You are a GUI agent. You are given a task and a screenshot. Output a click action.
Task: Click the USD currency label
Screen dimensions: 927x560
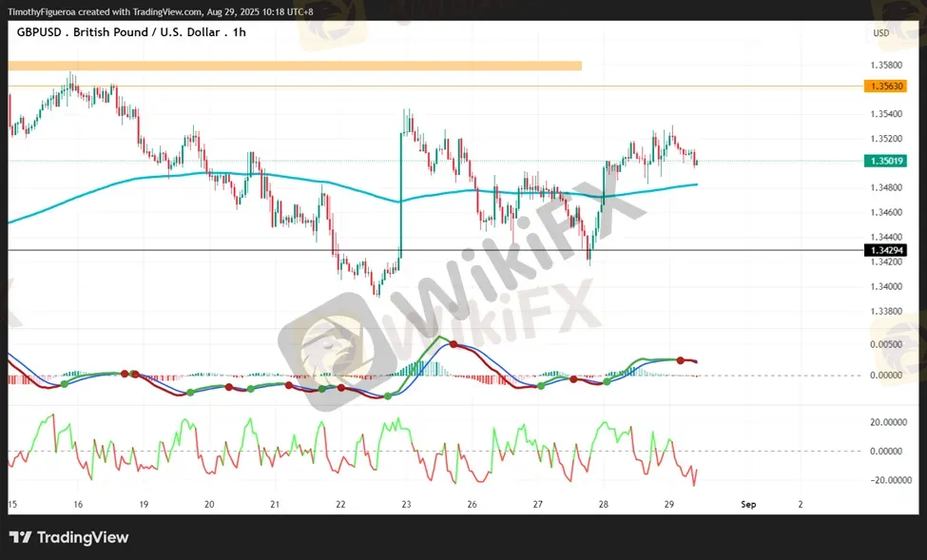[880, 33]
